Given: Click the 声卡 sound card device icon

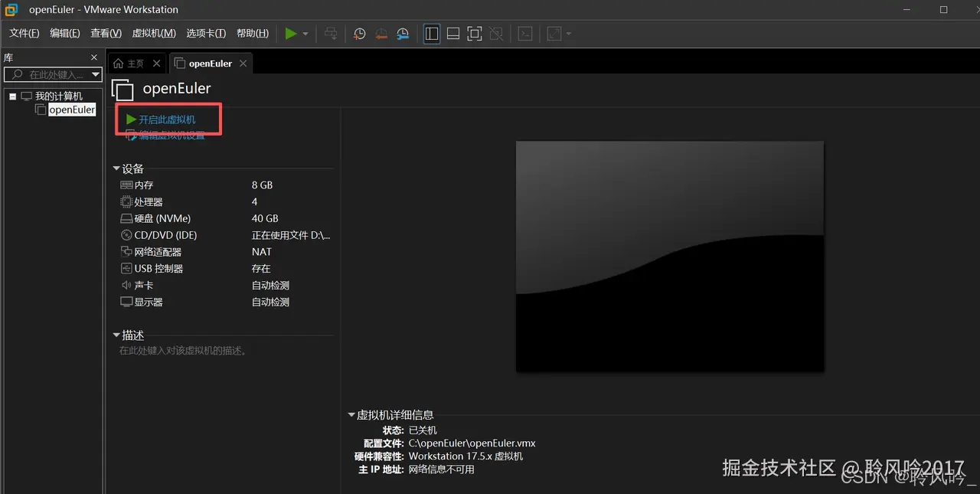Looking at the screenshot, I should click(126, 285).
